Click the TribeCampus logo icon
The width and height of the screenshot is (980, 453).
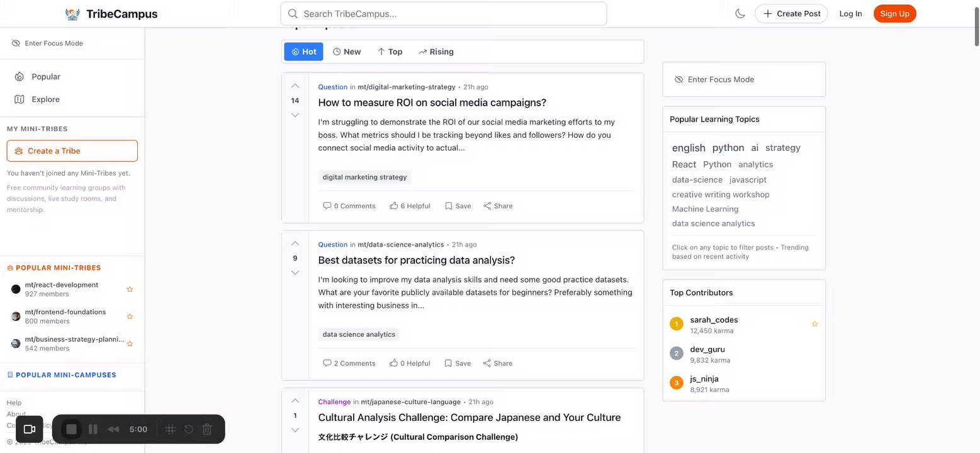72,14
